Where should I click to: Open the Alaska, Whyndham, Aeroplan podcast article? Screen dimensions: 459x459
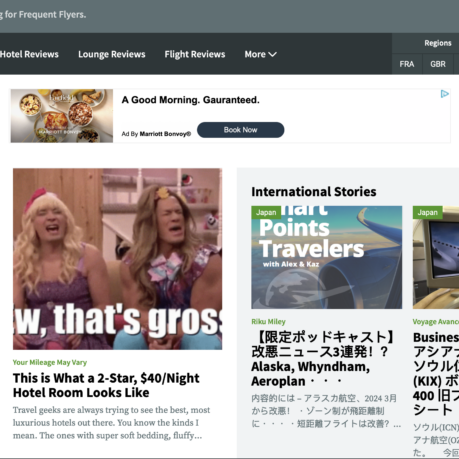pos(324,359)
